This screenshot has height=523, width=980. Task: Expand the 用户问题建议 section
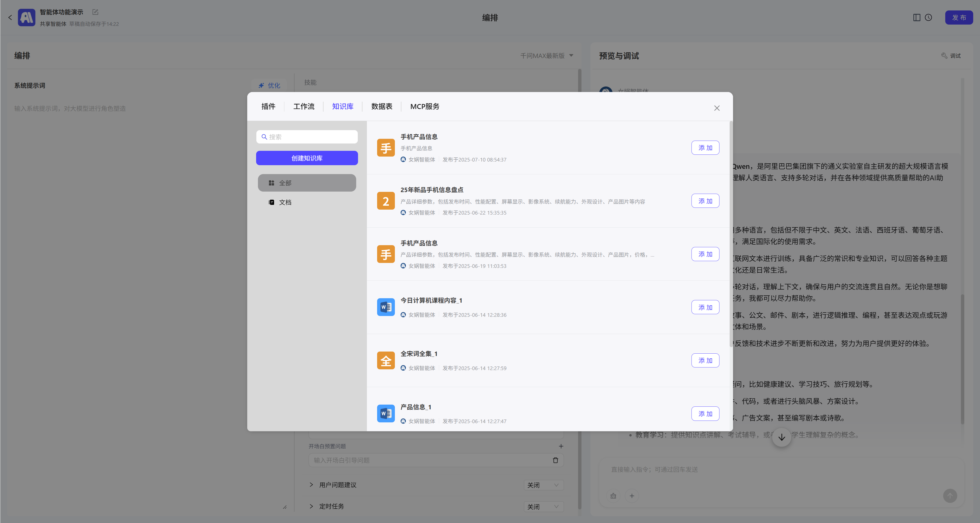coord(311,485)
